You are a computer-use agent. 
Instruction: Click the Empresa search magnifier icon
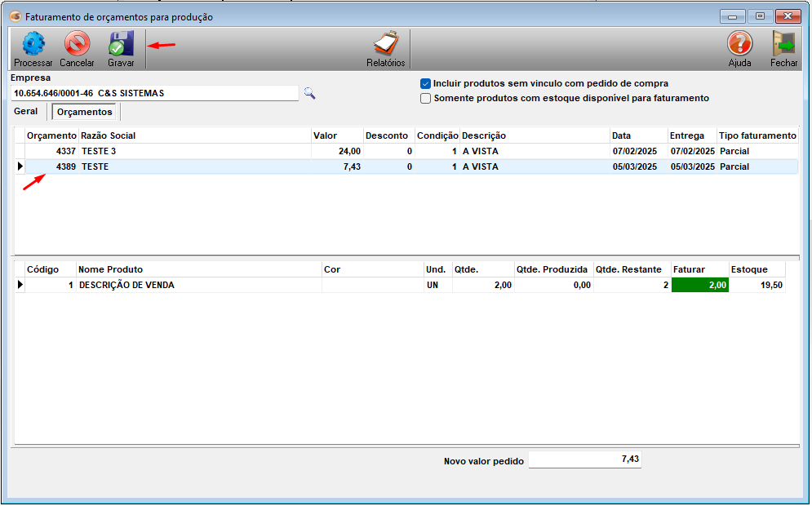pos(309,93)
